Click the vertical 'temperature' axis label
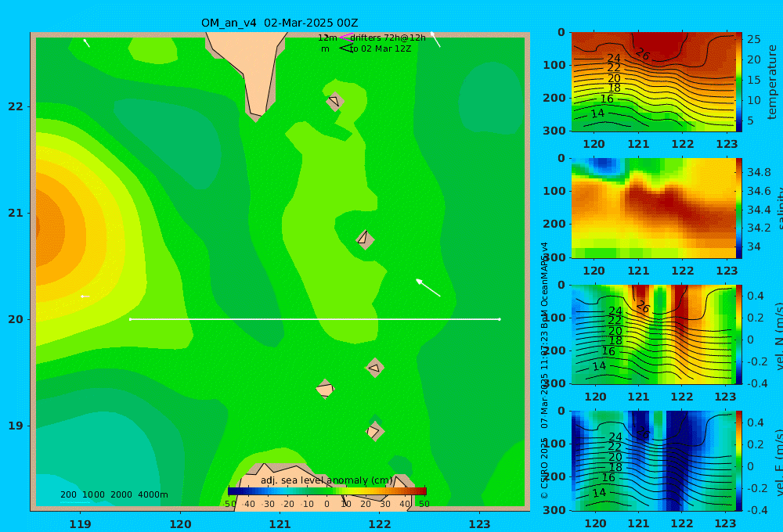This screenshot has width=783, height=532. (x=773, y=82)
